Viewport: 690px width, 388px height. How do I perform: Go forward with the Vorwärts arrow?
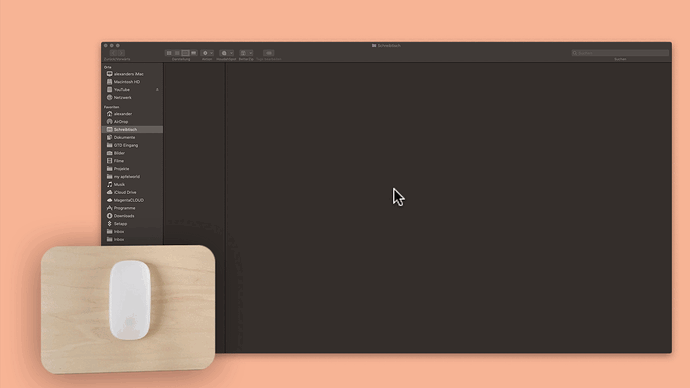point(121,53)
